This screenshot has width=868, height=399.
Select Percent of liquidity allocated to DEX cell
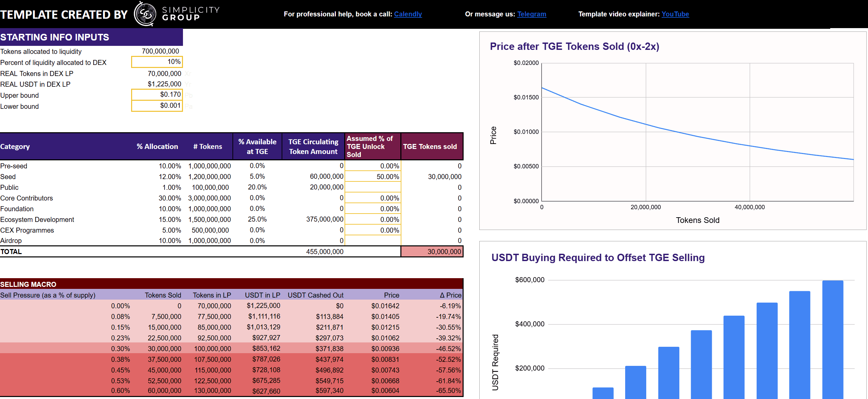[x=157, y=62]
